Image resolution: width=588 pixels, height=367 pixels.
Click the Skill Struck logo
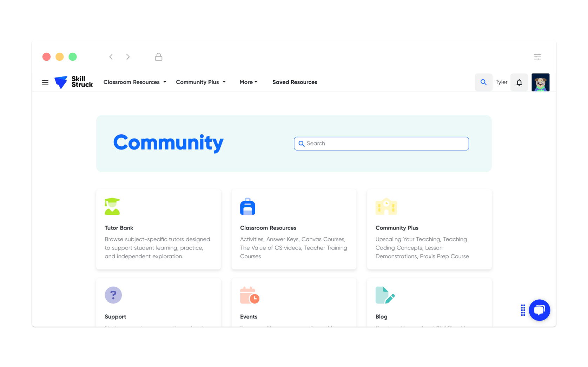click(74, 82)
